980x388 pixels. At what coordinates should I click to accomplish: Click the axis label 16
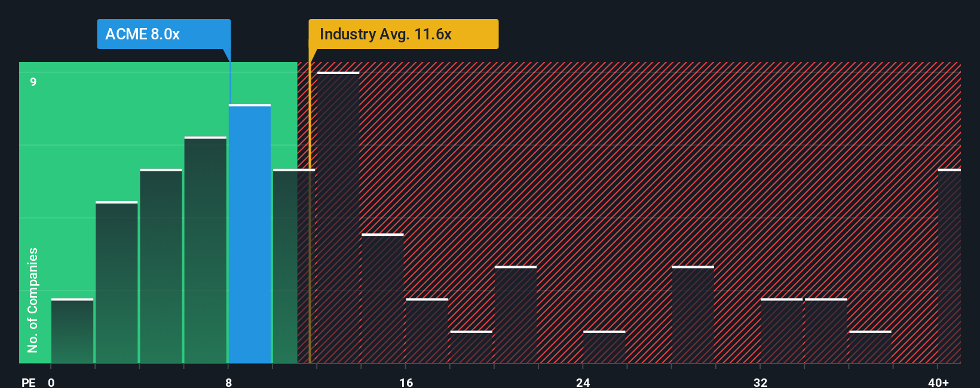[406, 382]
